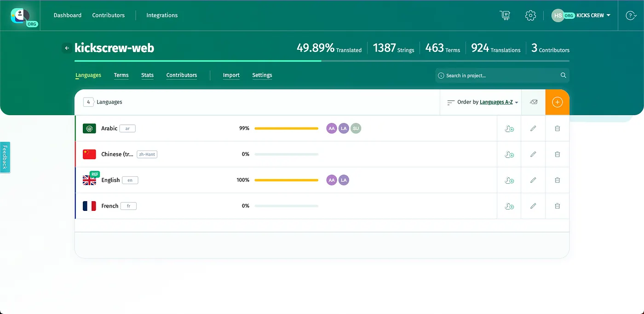Click the Arabic flag icon
Image resolution: width=644 pixels, height=314 pixels.
click(x=89, y=128)
